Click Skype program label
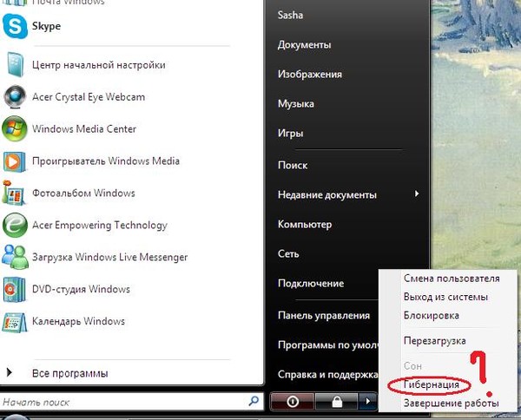521x420 pixels. (46, 26)
